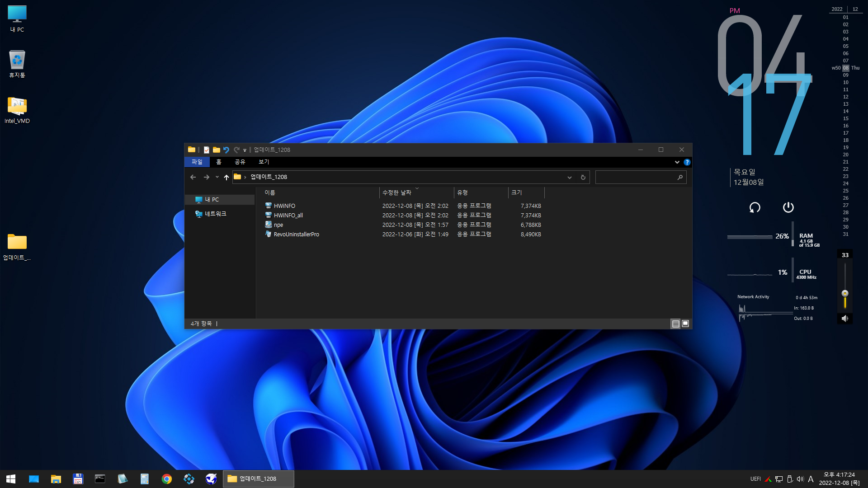This screenshot has width=868, height=488.
Task: Select 내 PC in navigation pane
Action: point(220,200)
